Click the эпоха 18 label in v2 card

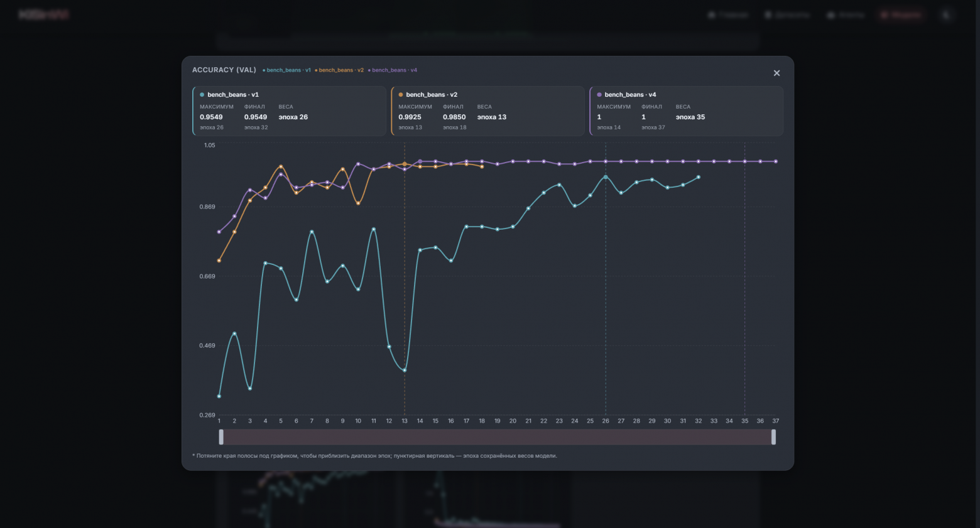(x=455, y=127)
